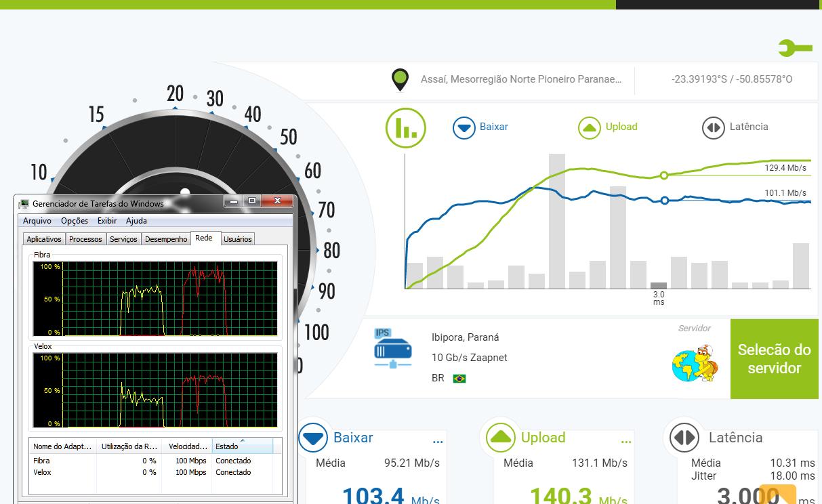
Task: Click the turtle globe server logo
Action: (695, 363)
